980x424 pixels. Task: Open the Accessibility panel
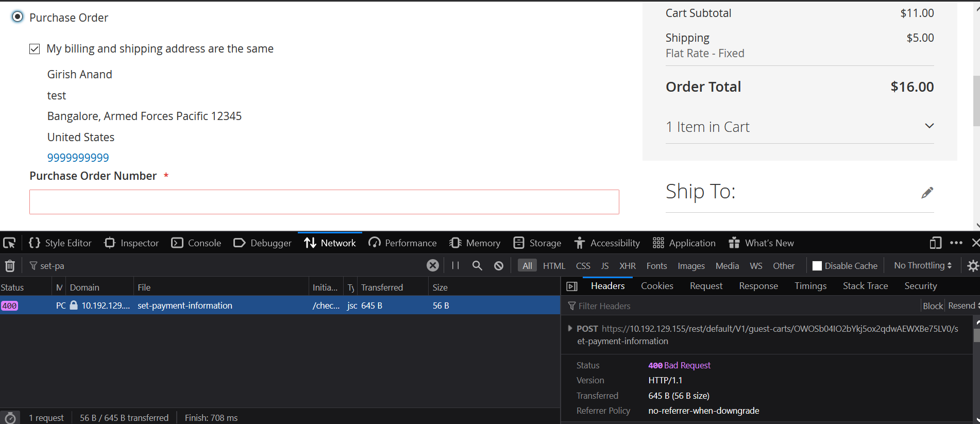coord(607,243)
